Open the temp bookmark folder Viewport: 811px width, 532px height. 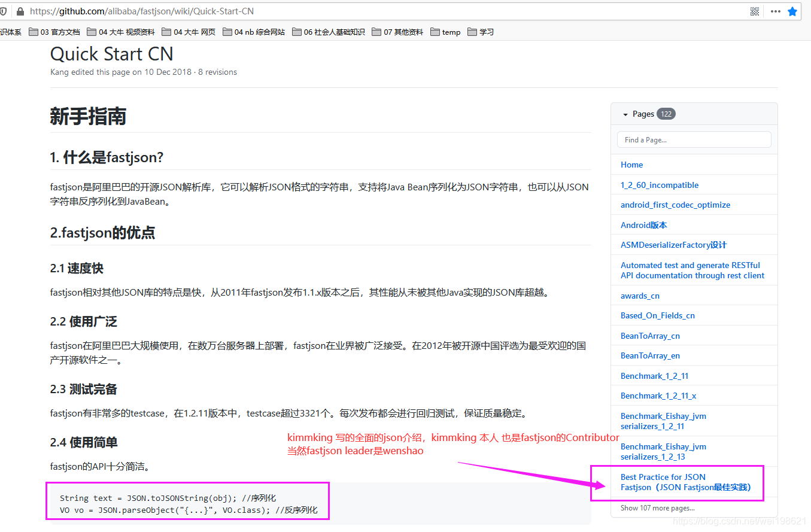point(445,32)
